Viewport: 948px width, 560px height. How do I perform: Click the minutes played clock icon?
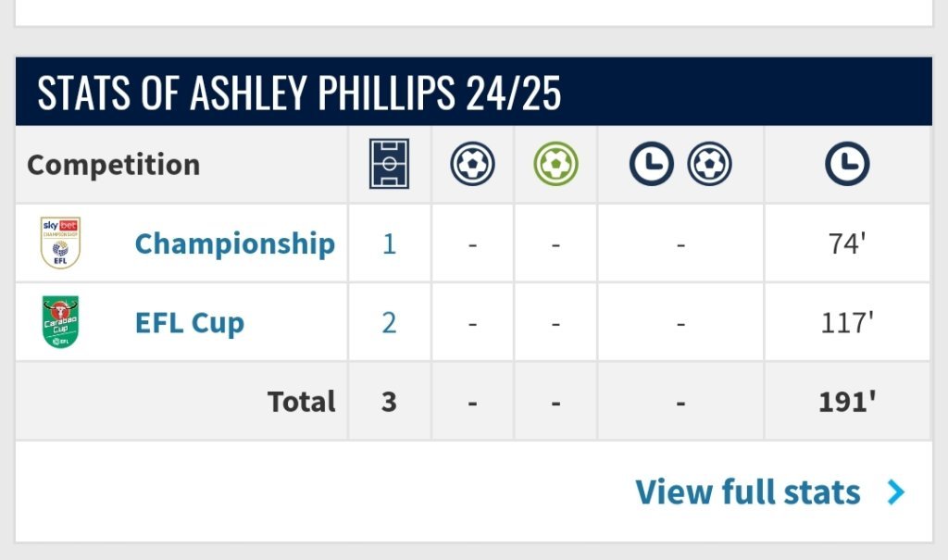pyautogui.click(x=847, y=164)
